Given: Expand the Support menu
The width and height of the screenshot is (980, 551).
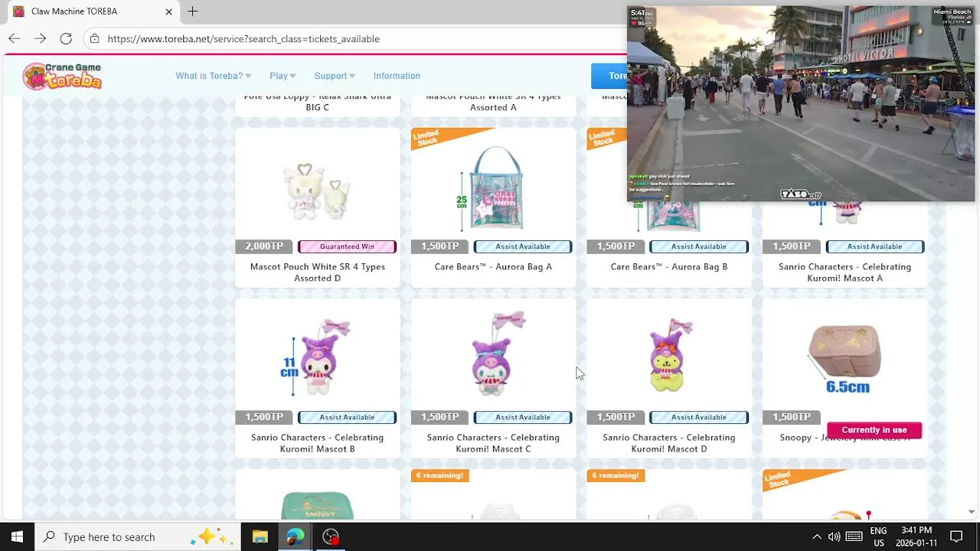Looking at the screenshot, I should tap(335, 76).
